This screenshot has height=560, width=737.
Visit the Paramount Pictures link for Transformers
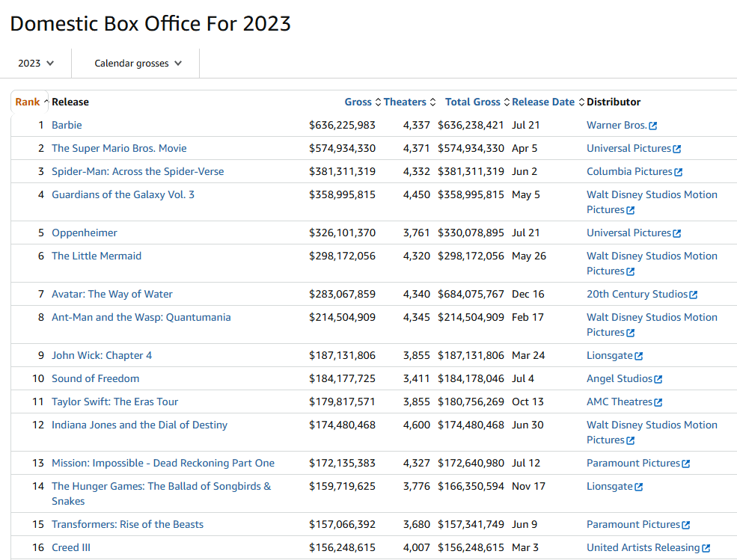[633, 524]
